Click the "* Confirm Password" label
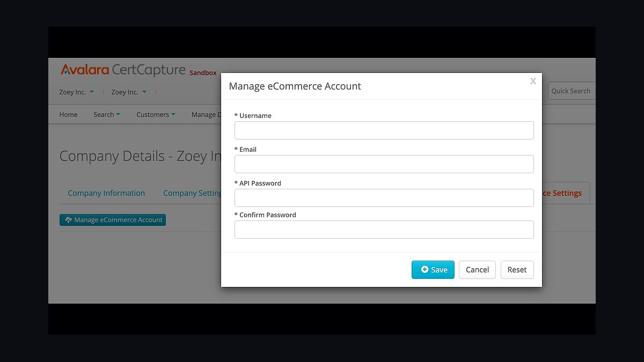 coord(265,215)
